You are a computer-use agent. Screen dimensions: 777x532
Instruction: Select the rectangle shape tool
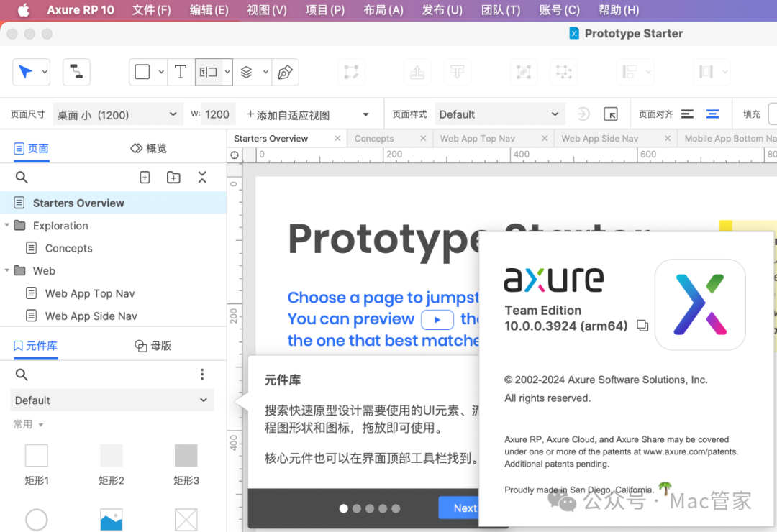click(142, 72)
